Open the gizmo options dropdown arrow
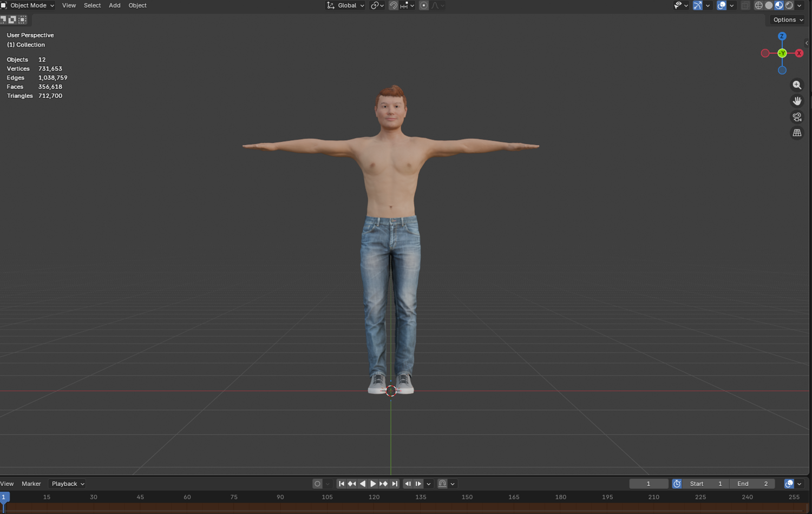 (708, 5)
